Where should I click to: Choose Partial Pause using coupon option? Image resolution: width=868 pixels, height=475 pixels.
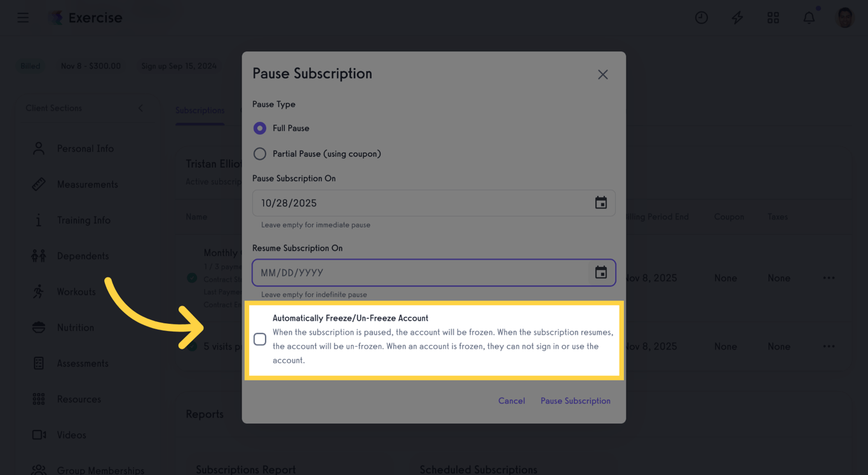point(259,154)
